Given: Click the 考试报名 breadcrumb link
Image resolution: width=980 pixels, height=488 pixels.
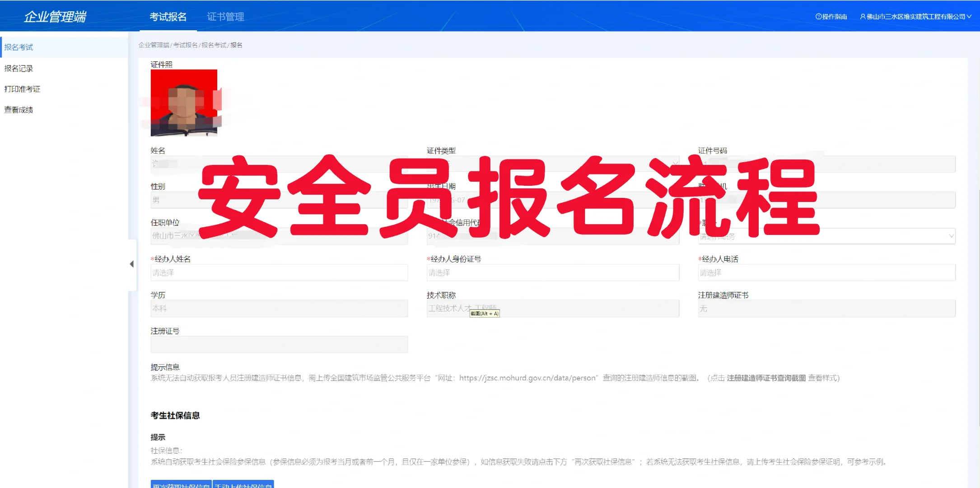Looking at the screenshot, I should click(x=185, y=45).
